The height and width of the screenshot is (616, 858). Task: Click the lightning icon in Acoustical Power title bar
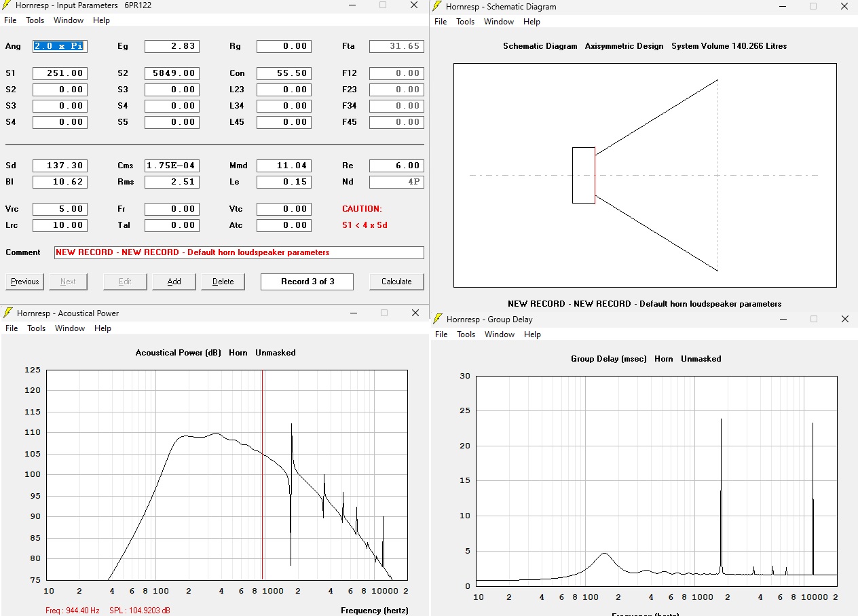coord(7,313)
